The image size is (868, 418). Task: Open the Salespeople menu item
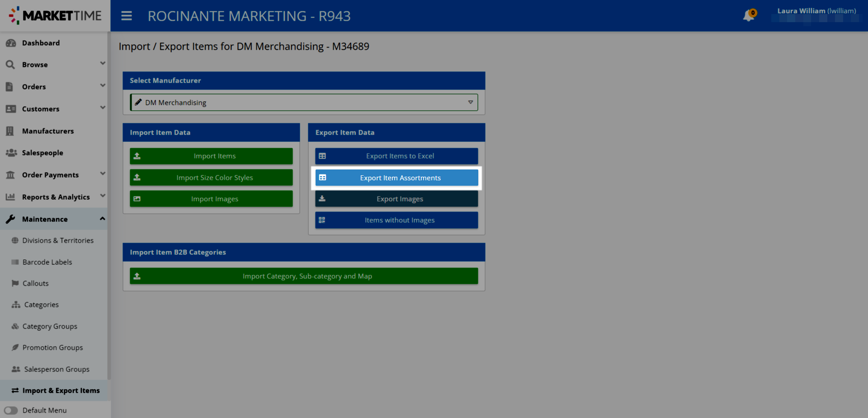[54, 153]
